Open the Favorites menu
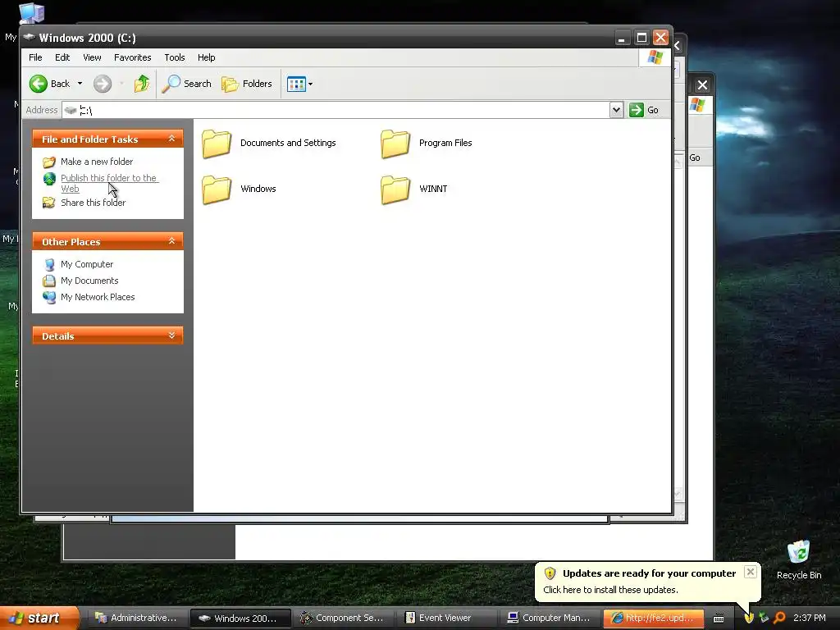840x630 pixels. click(132, 57)
